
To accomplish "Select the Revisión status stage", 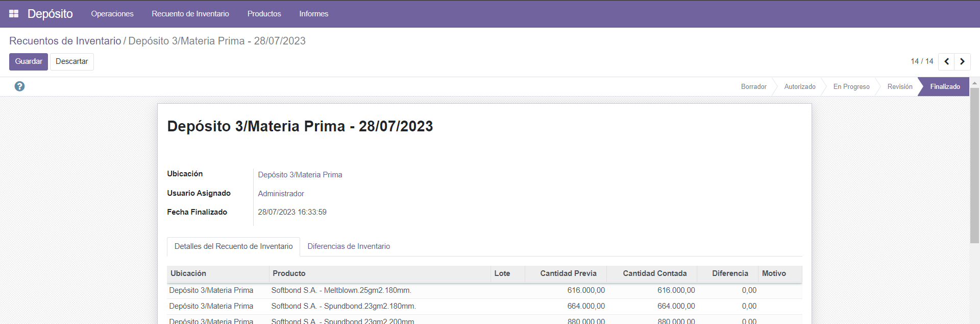I will pyautogui.click(x=899, y=87).
